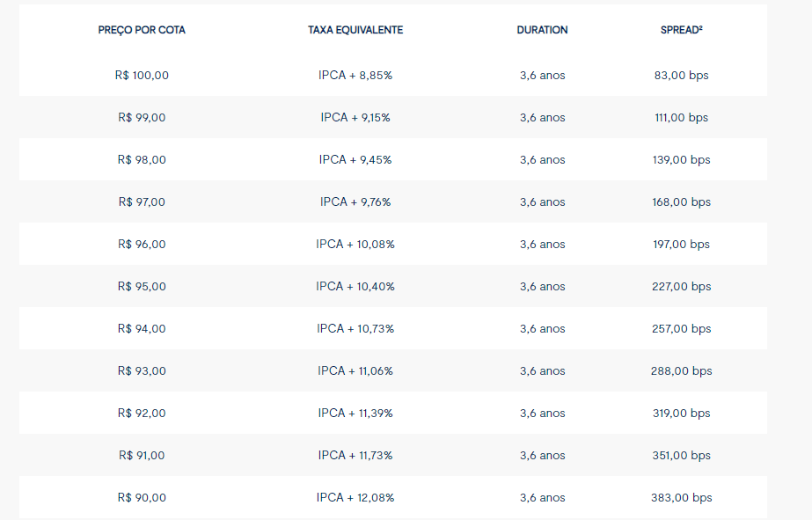Click the duration in the R$ 97,00 row
The image size is (812, 520).
pyautogui.click(x=542, y=202)
